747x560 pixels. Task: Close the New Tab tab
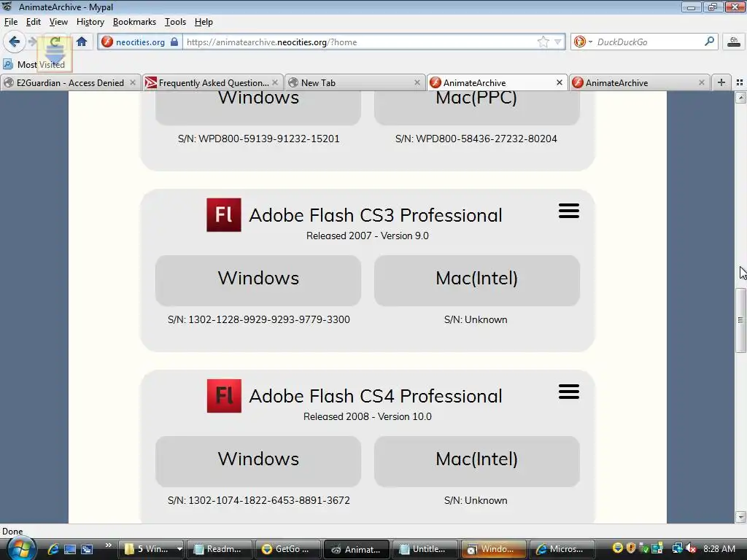(x=417, y=83)
